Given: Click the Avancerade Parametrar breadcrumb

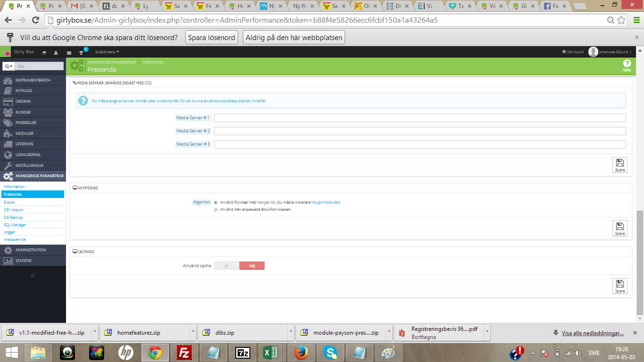Looking at the screenshot, I should click(112, 62).
